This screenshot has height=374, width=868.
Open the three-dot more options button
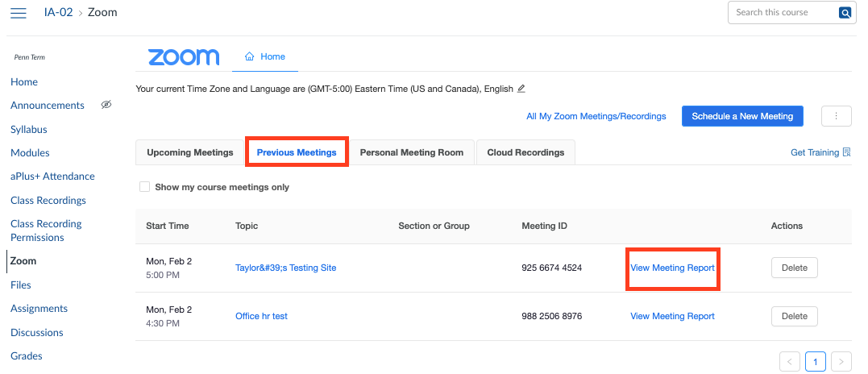coord(837,116)
